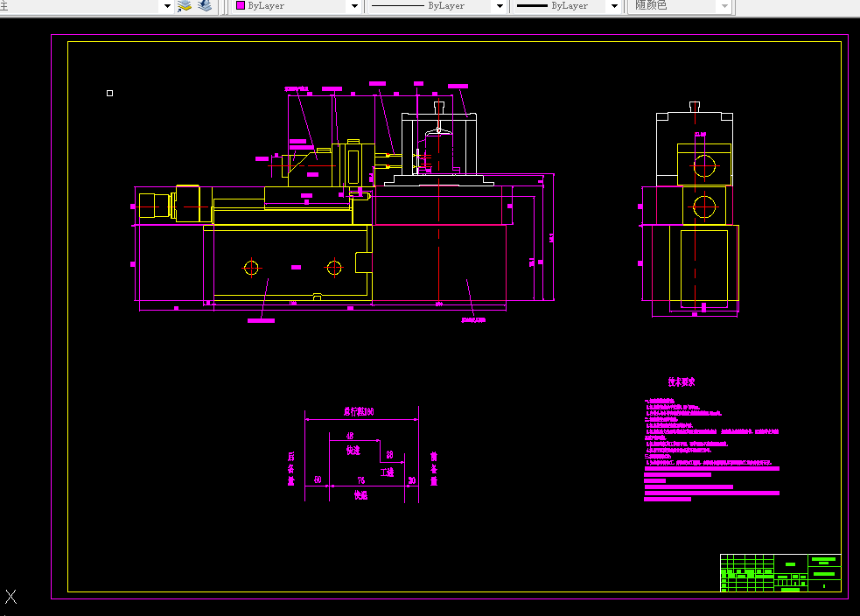Select the 工进 label in the stroke diagram

point(388,472)
